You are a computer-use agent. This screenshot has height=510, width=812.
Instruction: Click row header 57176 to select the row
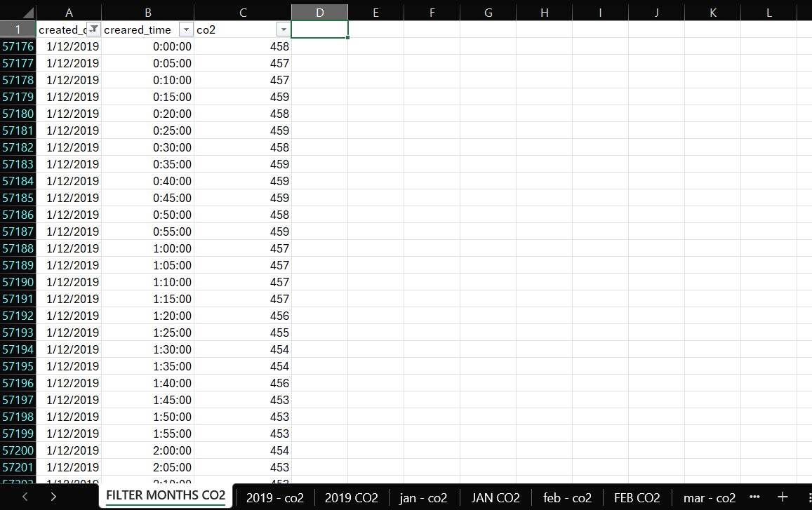click(18, 46)
